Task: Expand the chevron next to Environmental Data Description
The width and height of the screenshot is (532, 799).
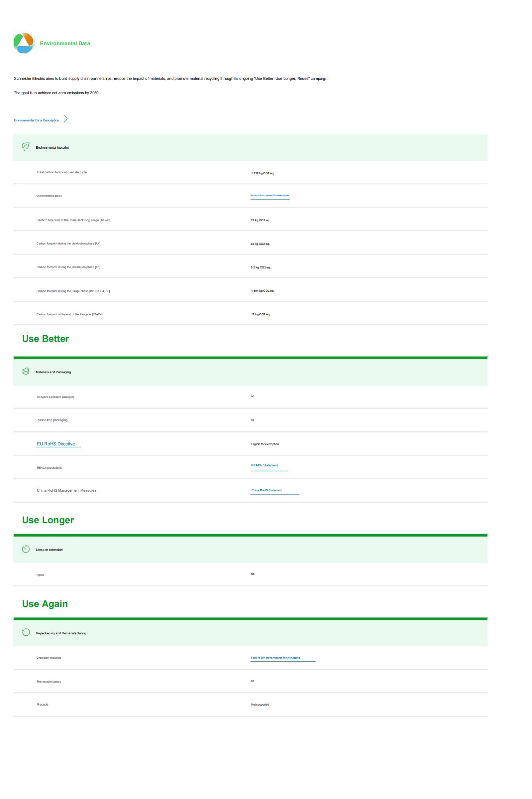Action: tap(66, 119)
